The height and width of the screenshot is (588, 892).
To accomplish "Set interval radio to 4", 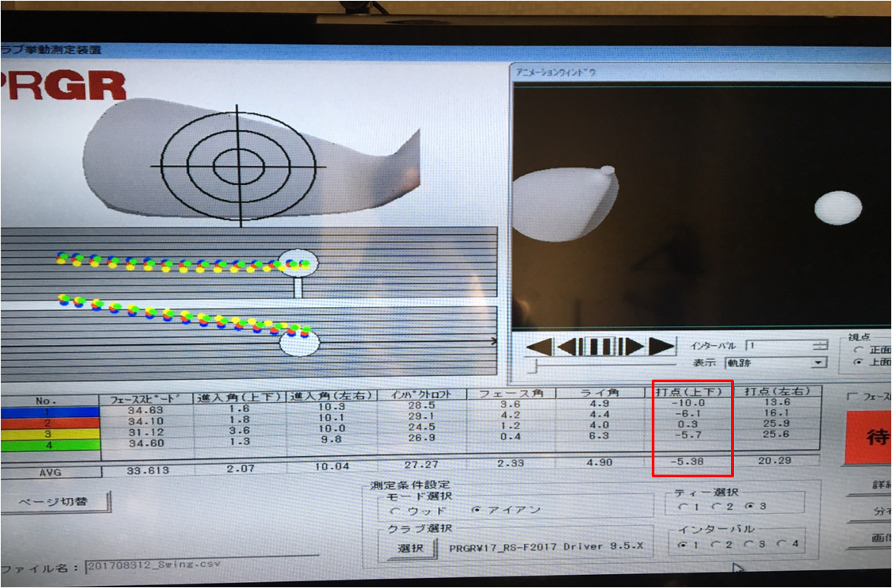I will 781,543.
